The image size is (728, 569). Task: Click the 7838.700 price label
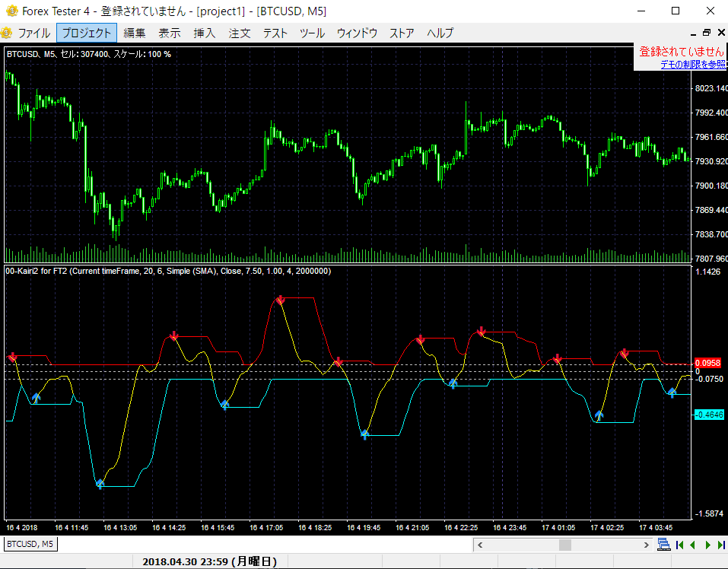[711, 234]
